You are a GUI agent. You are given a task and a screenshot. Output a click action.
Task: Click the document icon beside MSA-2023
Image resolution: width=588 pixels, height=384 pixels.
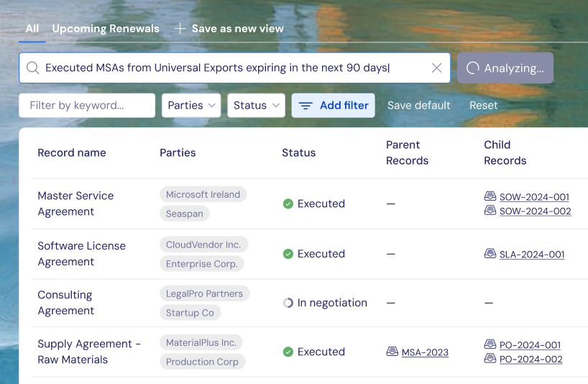392,352
